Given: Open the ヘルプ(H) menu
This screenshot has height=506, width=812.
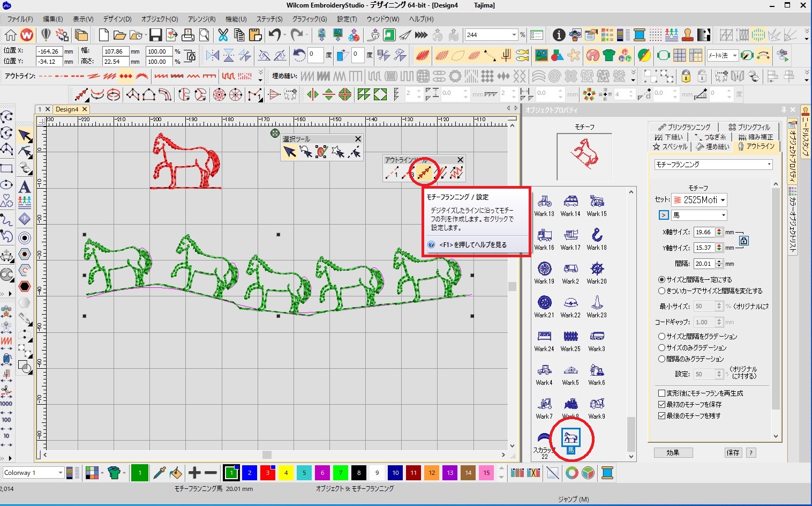Looking at the screenshot, I should (x=422, y=19).
